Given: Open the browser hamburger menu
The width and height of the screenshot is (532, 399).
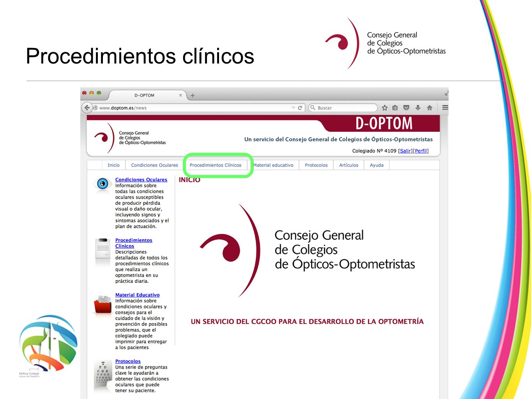Looking at the screenshot, I should tap(445, 108).
